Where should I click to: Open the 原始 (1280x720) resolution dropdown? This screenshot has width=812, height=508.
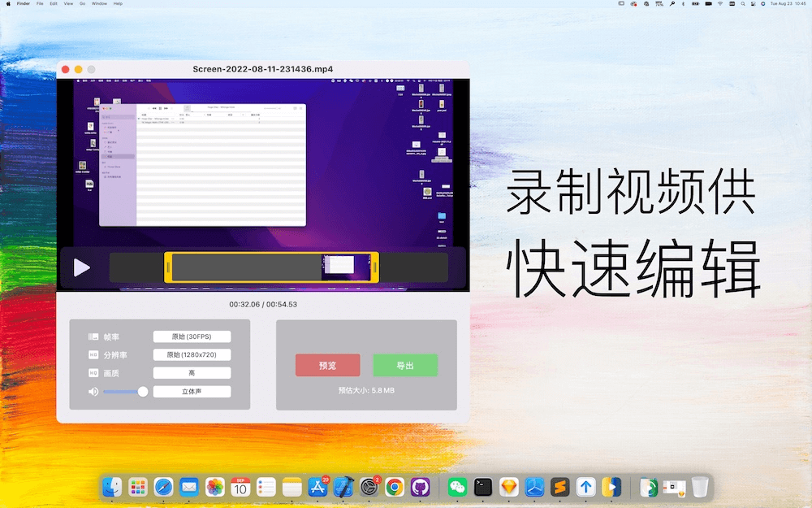coord(192,354)
